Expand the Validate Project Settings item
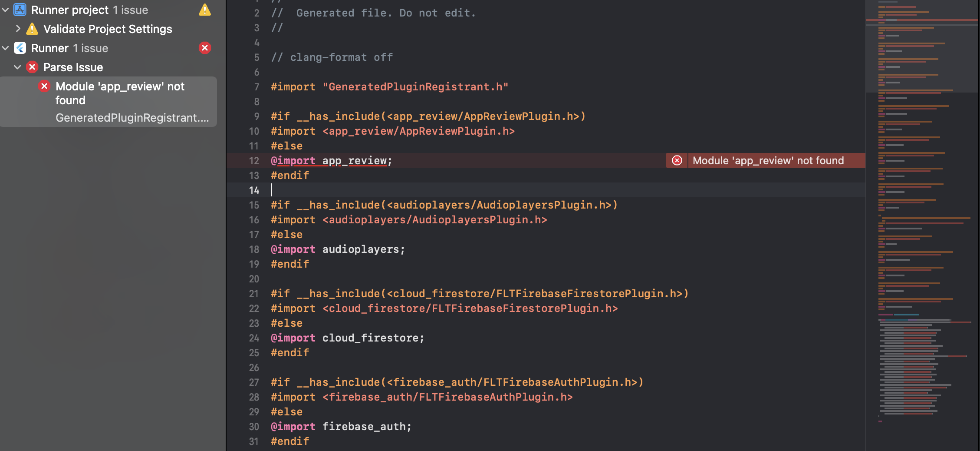The height and width of the screenshot is (451, 980). click(18, 29)
